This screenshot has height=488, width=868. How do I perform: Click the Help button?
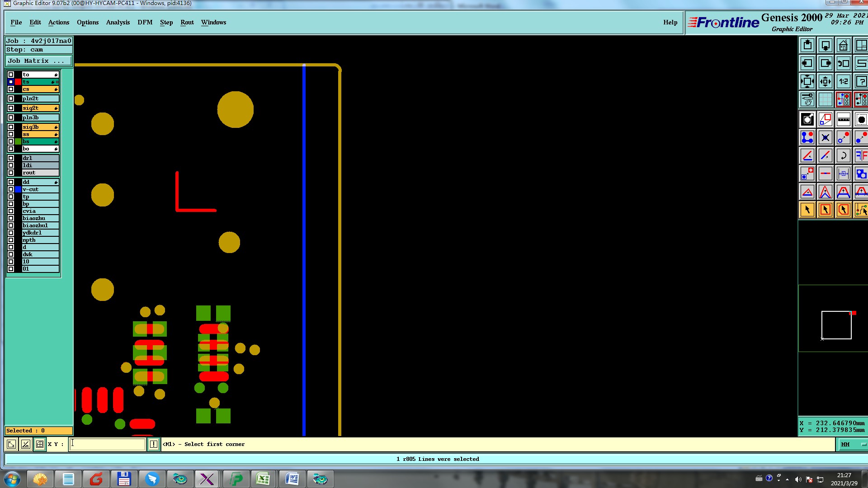[x=670, y=22]
